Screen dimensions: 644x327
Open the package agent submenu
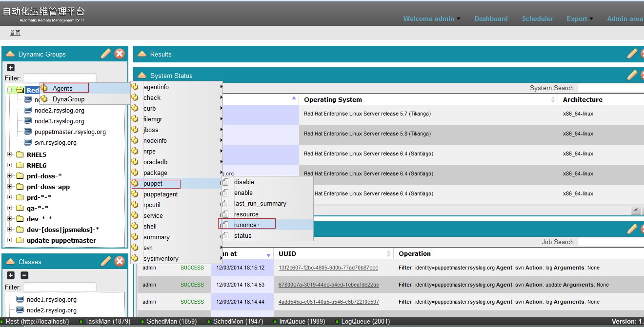click(176, 173)
